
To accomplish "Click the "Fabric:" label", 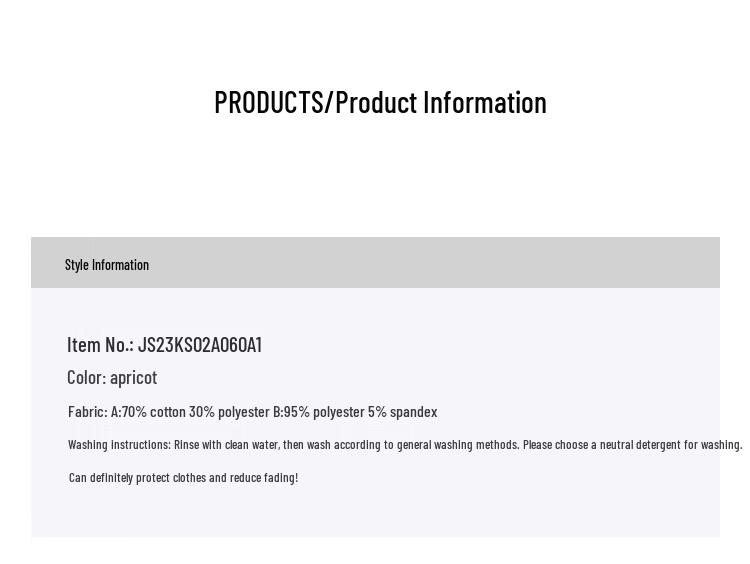I will tap(87, 412).
